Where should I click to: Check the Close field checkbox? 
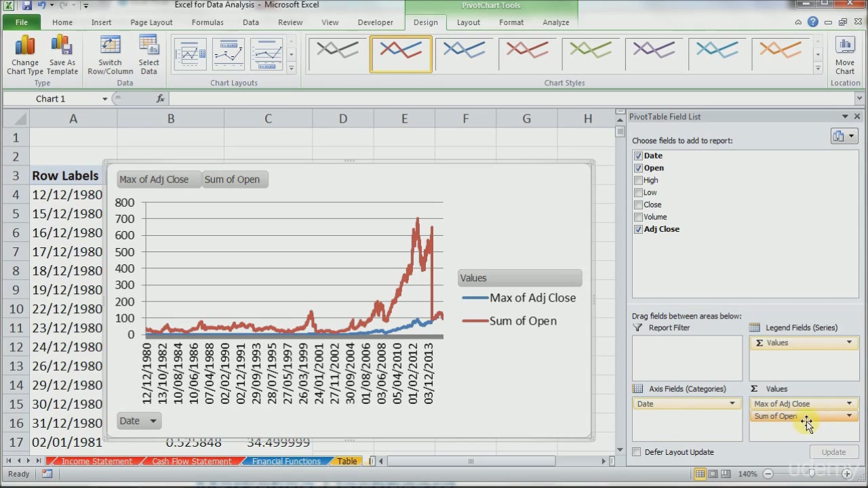pyautogui.click(x=638, y=205)
